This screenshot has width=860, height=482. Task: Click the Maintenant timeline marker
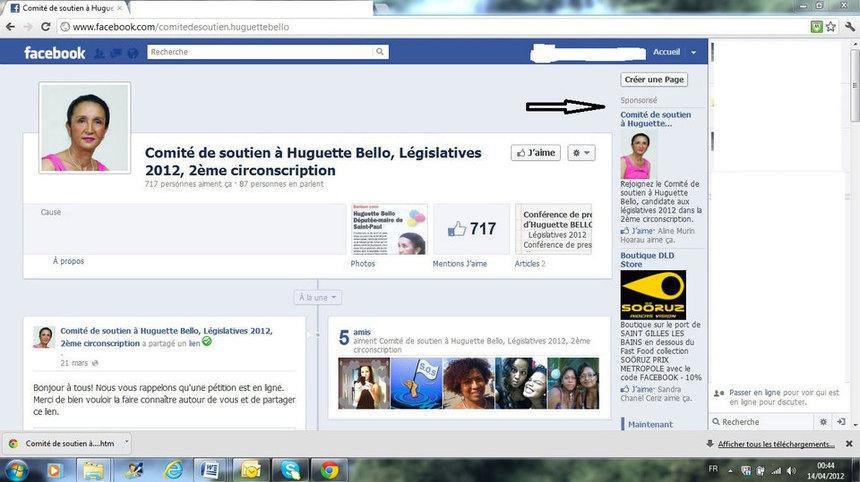(650, 424)
